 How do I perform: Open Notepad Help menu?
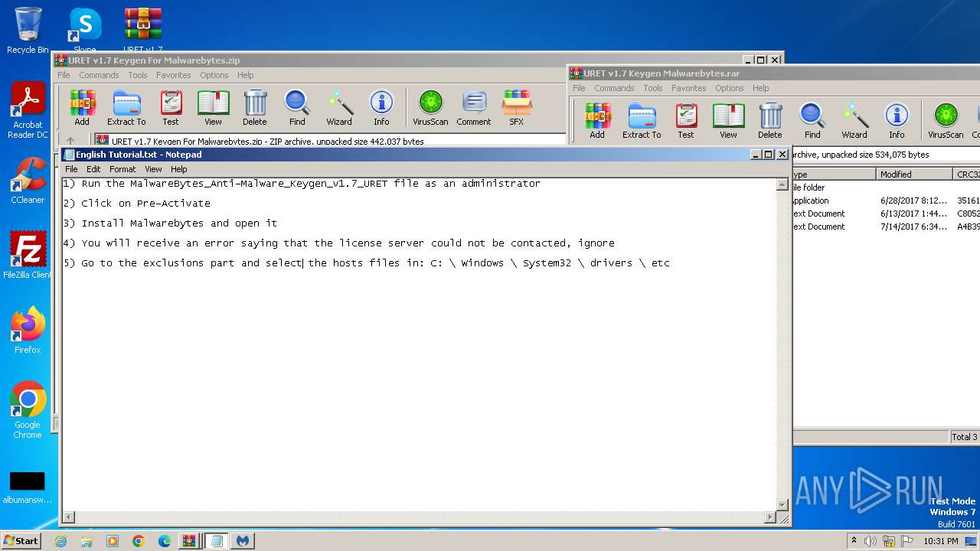point(178,169)
